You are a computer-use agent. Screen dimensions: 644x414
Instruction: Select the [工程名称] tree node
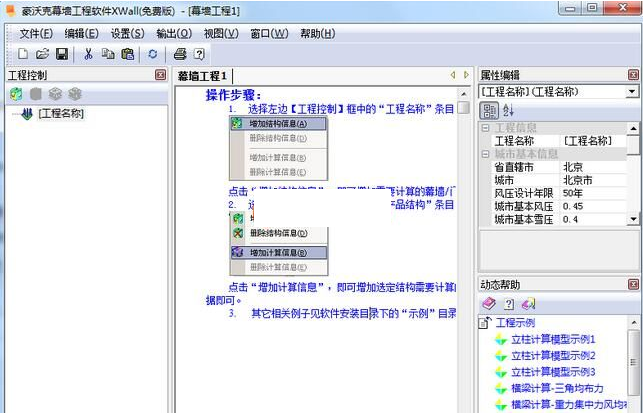tap(60, 114)
